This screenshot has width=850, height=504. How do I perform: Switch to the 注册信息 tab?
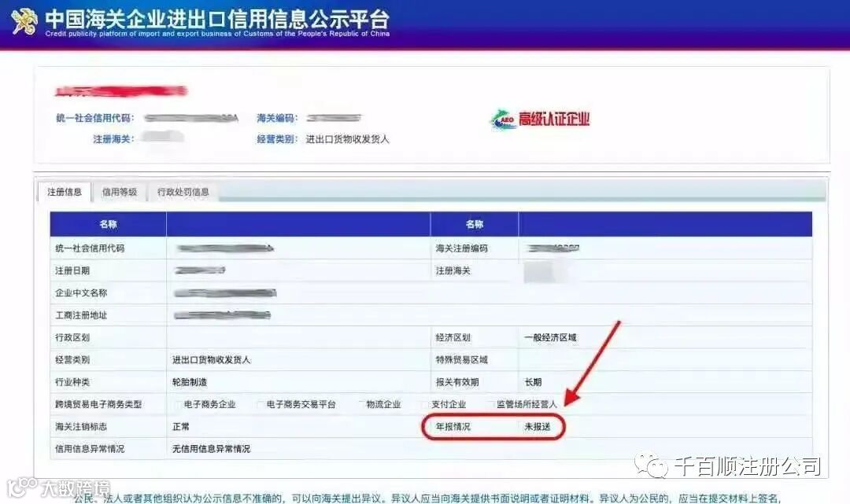(65, 192)
